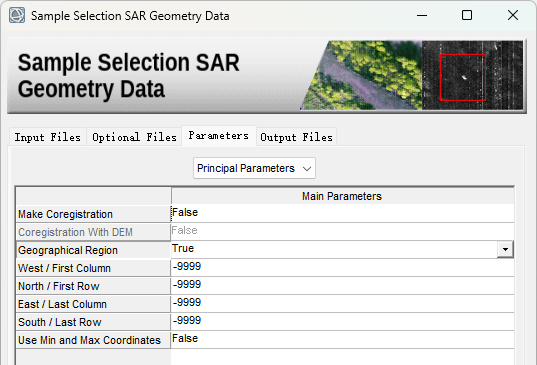Open the Optional Files tab
The width and height of the screenshot is (537, 365).
click(134, 137)
